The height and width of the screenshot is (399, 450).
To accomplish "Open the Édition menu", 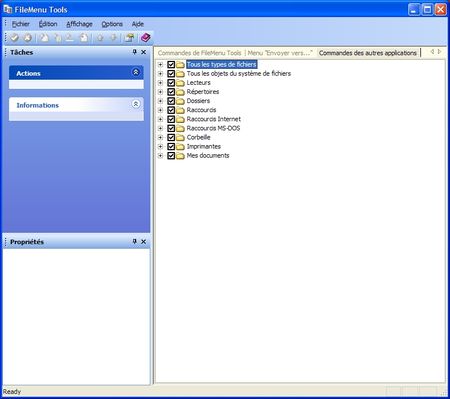I will click(48, 24).
